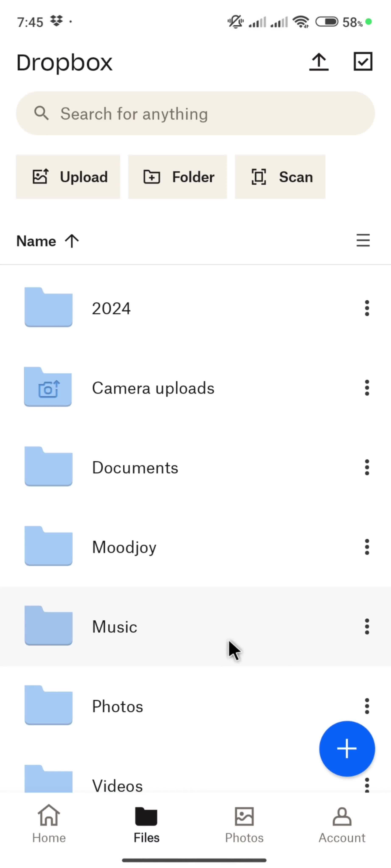Reverse sort direction using the up arrow

point(72,241)
